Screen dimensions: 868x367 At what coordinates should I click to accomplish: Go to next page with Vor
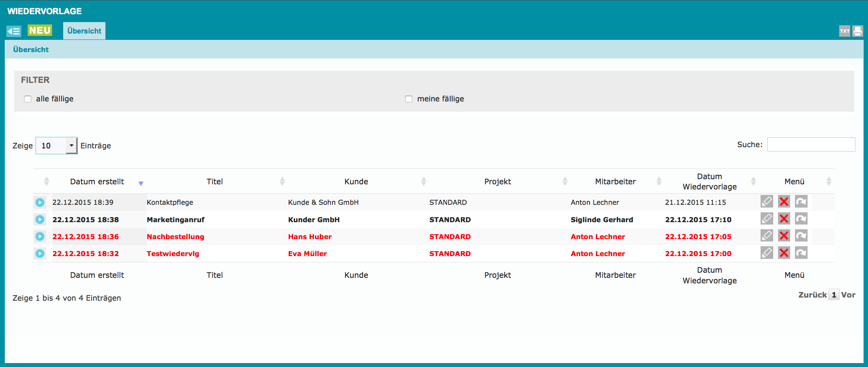[x=848, y=295]
